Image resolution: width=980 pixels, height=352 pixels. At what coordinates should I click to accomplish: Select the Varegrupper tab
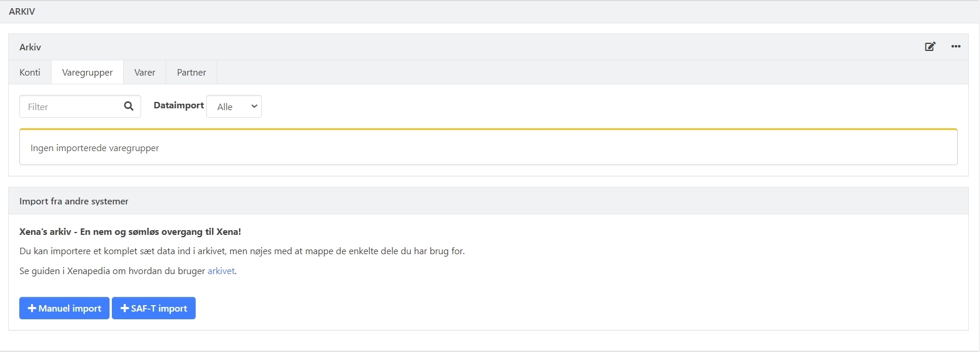pyautogui.click(x=87, y=73)
